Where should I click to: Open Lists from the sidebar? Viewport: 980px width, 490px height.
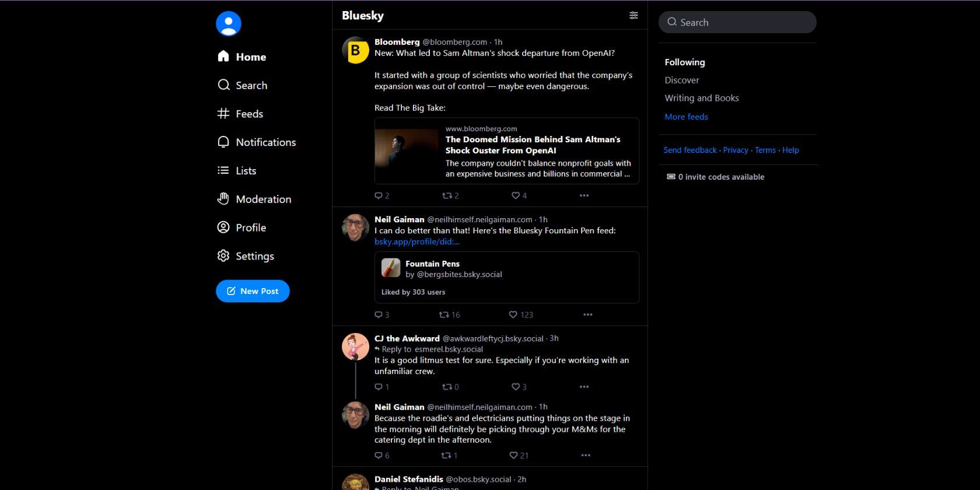click(x=237, y=171)
